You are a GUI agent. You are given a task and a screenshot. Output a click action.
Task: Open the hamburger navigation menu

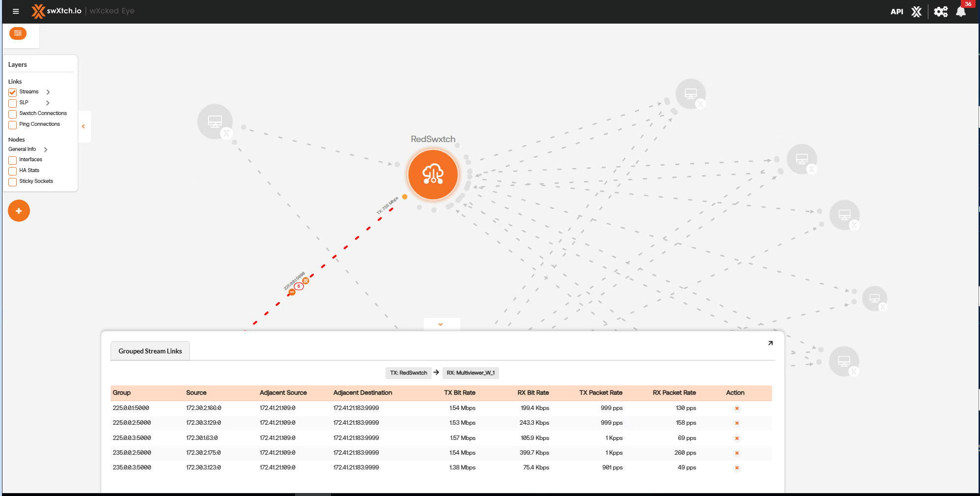click(16, 11)
